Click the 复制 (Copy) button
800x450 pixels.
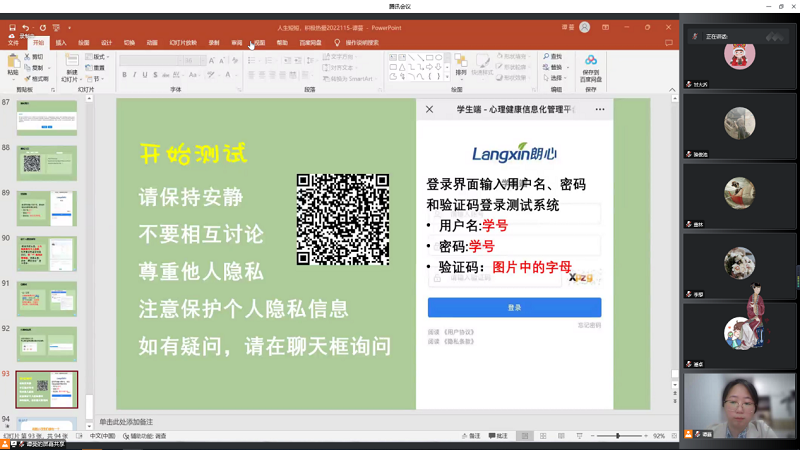[x=34, y=68]
